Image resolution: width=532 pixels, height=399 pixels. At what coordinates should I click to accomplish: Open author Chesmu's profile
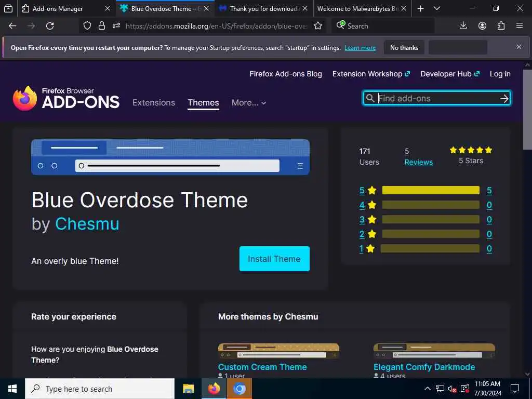tap(87, 224)
